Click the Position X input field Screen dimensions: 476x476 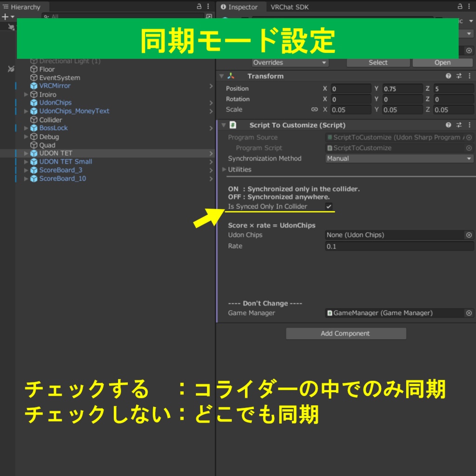coord(350,89)
